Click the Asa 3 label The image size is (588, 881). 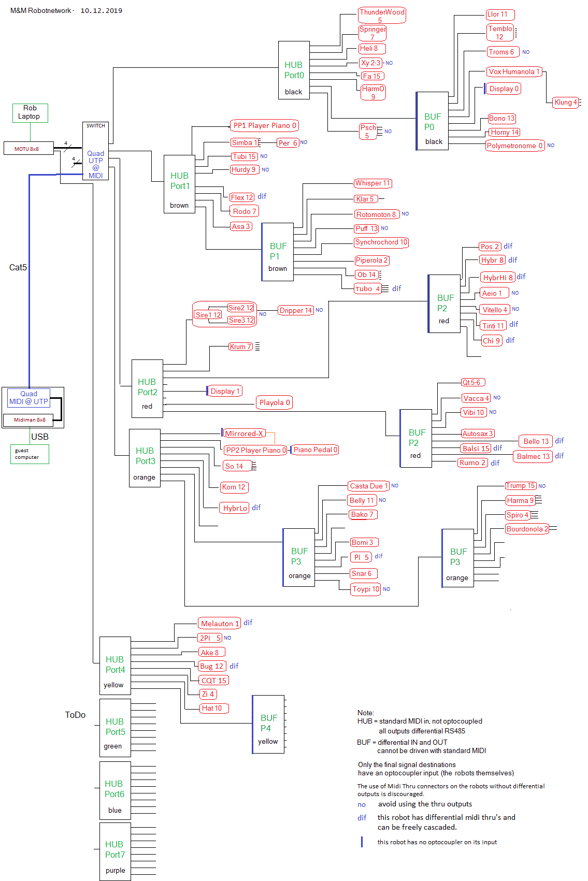pos(241,226)
